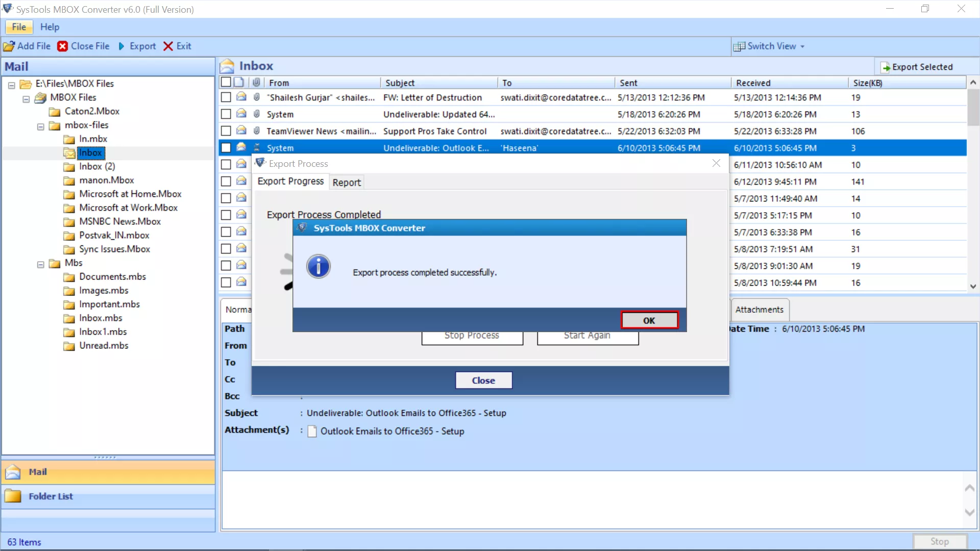
Task: Switch to the Export Progress tab
Action: point(290,181)
